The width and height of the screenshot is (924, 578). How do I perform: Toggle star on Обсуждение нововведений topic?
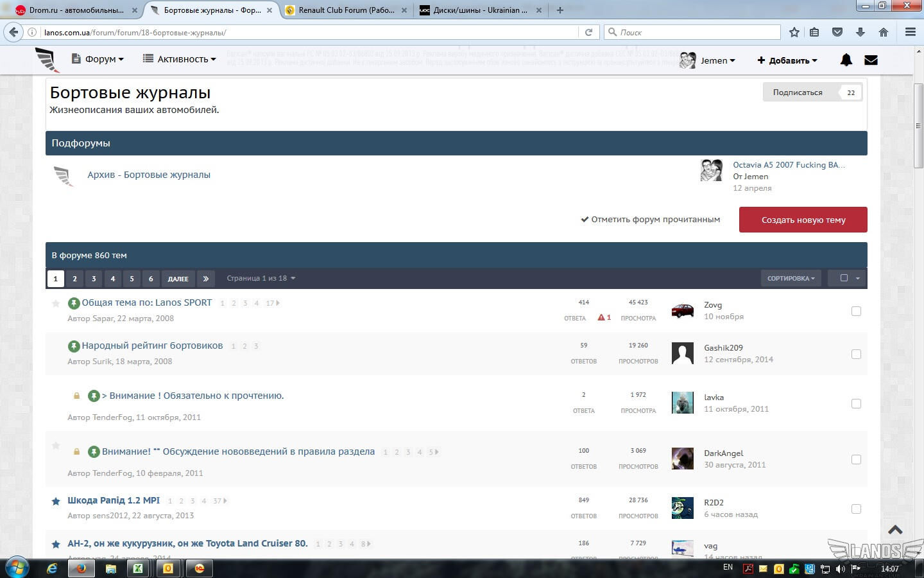pyautogui.click(x=56, y=445)
